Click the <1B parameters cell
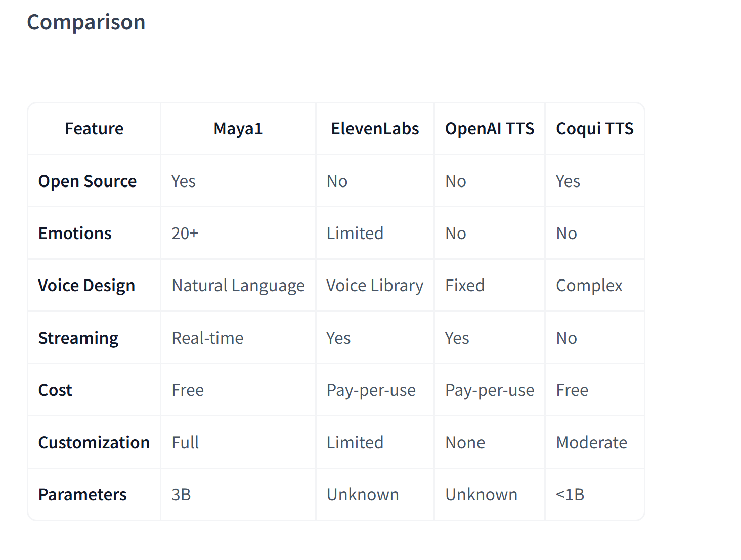741x560 pixels. 570,495
